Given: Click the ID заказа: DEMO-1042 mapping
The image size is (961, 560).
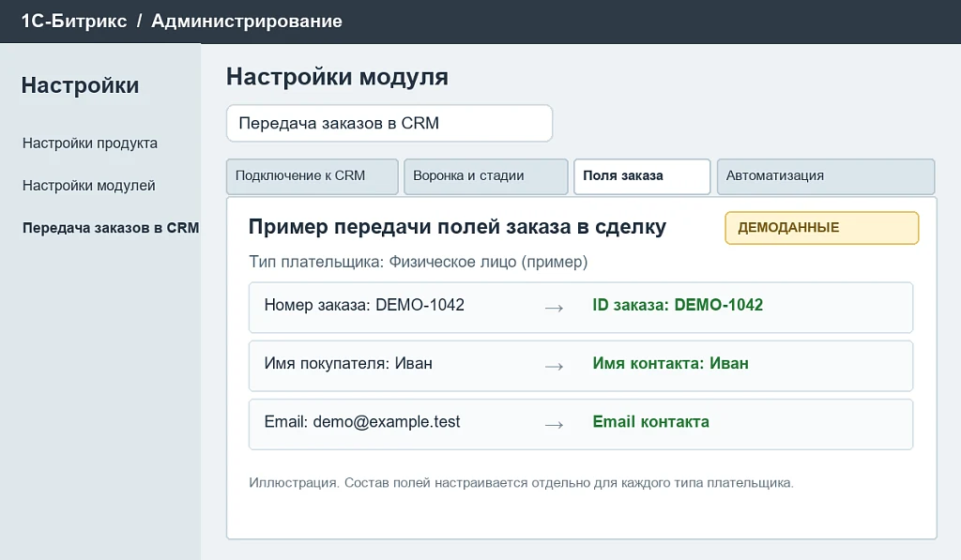Looking at the screenshot, I should [x=678, y=305].
